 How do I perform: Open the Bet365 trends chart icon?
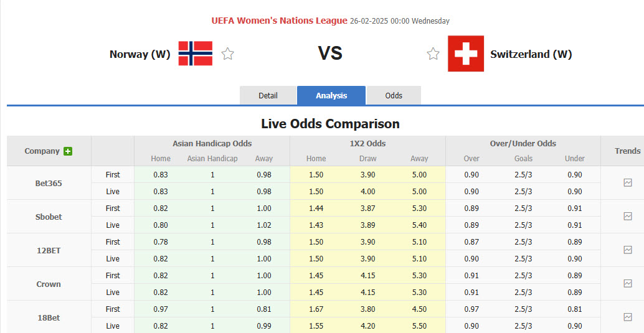tap(627, 183)
